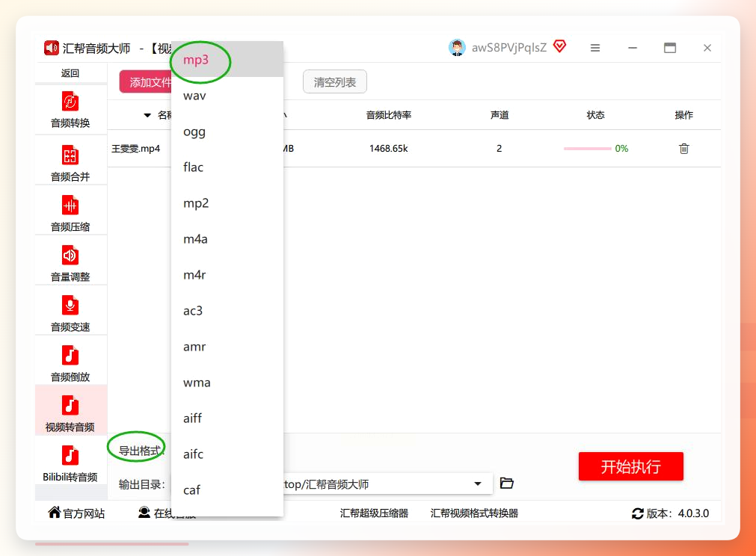The height and width of the screenshot is (556, 756).
Task: Choose ac3 in format dropdown
Action: point(227,311)
